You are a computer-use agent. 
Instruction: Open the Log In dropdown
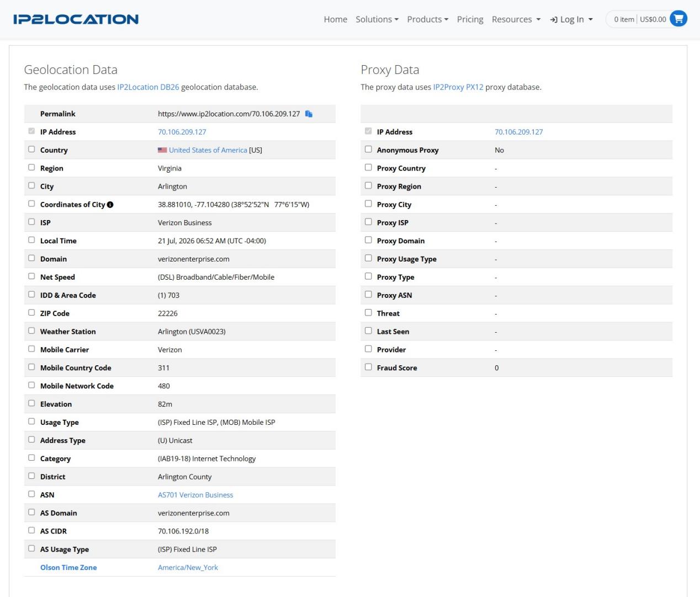click(571, 19)
